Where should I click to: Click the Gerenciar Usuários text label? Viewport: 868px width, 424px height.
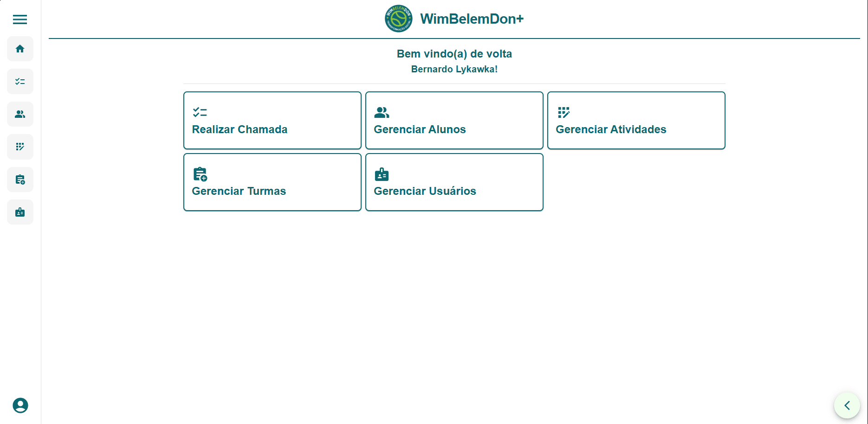(425, 191)
